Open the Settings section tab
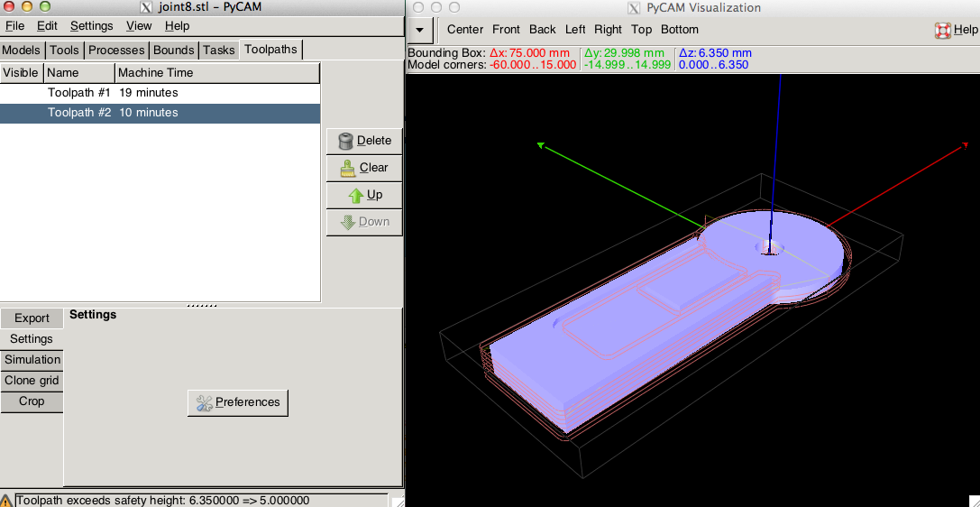The height and width of the screenshot is (507, 980). pos(32,339)
